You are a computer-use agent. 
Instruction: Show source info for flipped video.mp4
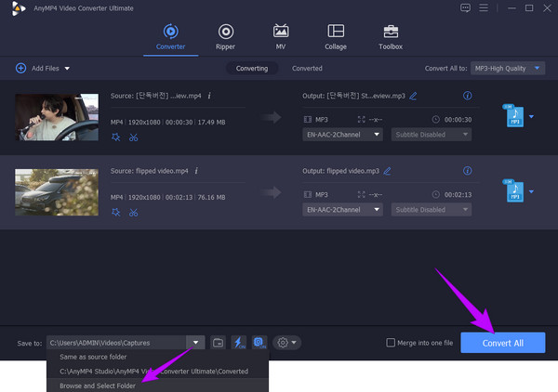(196, 171)
